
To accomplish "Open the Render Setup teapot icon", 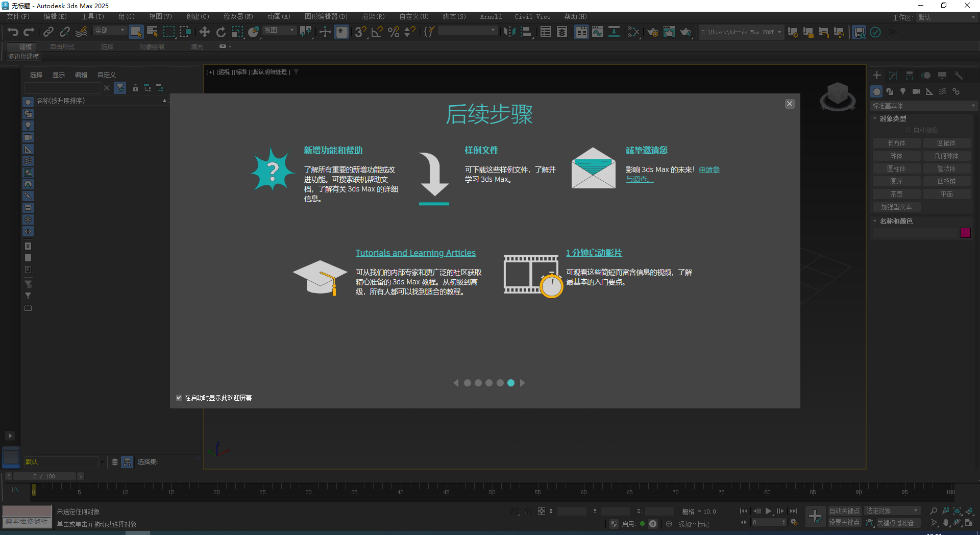I will [653, 32].
